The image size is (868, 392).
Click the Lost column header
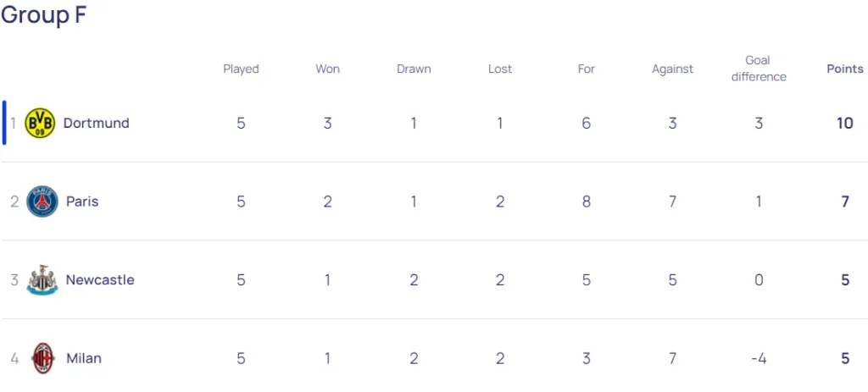coord(500,69)
